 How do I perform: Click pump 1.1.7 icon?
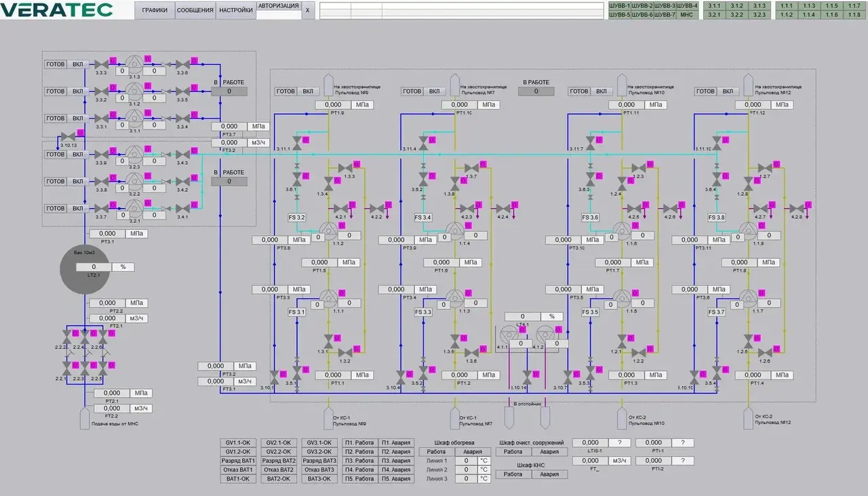(749, 297)
